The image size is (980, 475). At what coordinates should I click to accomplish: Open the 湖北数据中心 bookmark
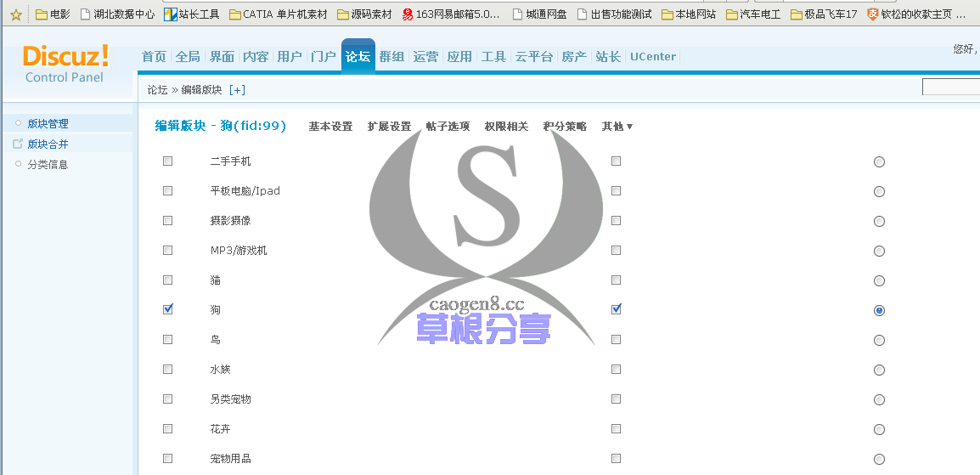(117, 14)
